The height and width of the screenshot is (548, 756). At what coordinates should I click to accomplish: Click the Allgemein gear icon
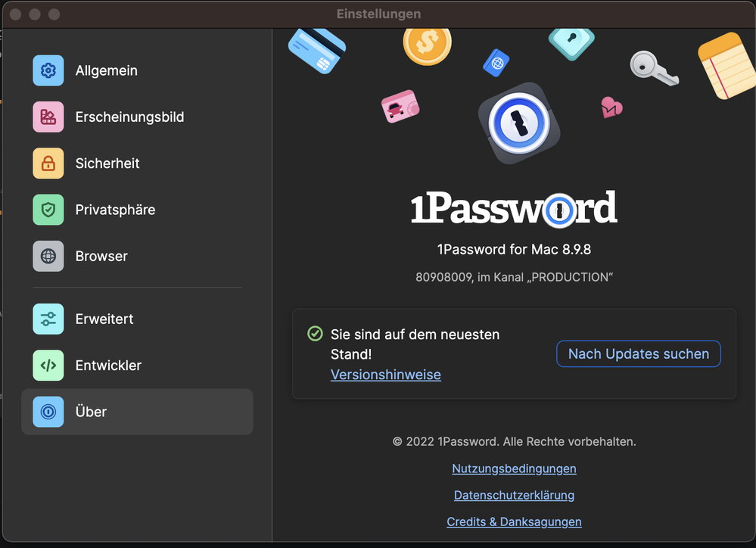(48, 70)
